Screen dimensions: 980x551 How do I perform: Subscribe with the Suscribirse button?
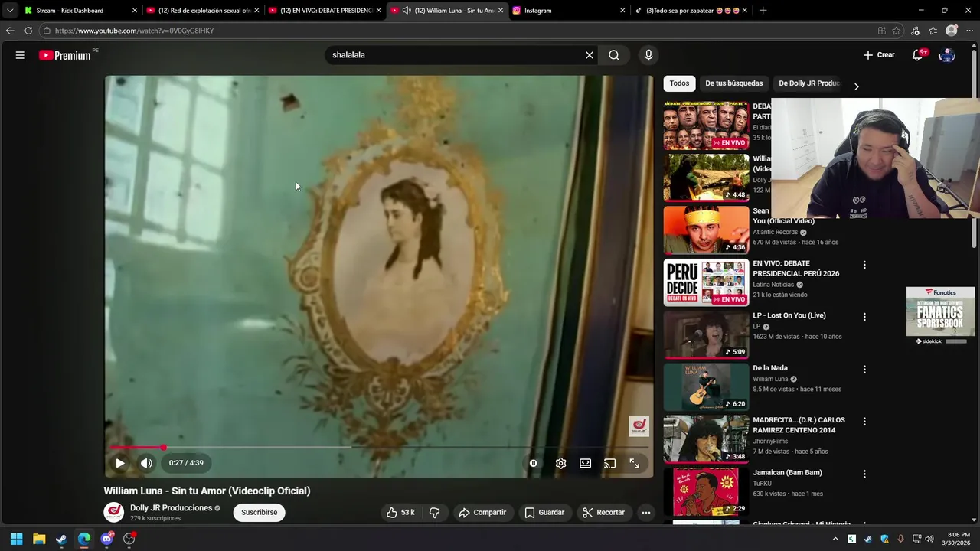260,512
